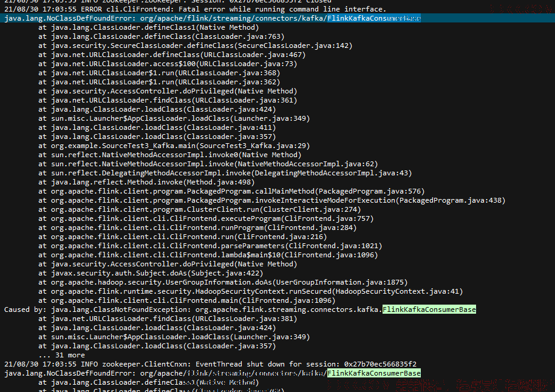Screen dimensions: 555x392
Task: Click the DelegatingMethodAccessorImpl.invoke frame
Action: (x=225, y=173)
